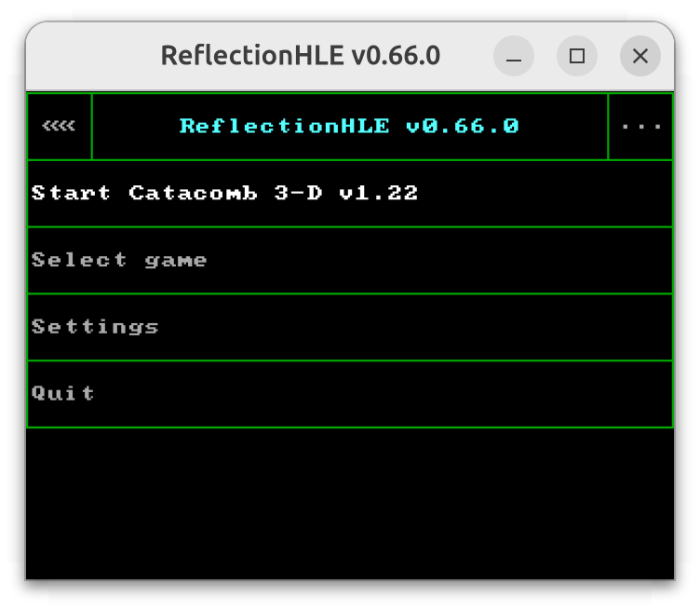Click the cyan ReflectionHLE v0.66.0 header

(x=349, y=127)
